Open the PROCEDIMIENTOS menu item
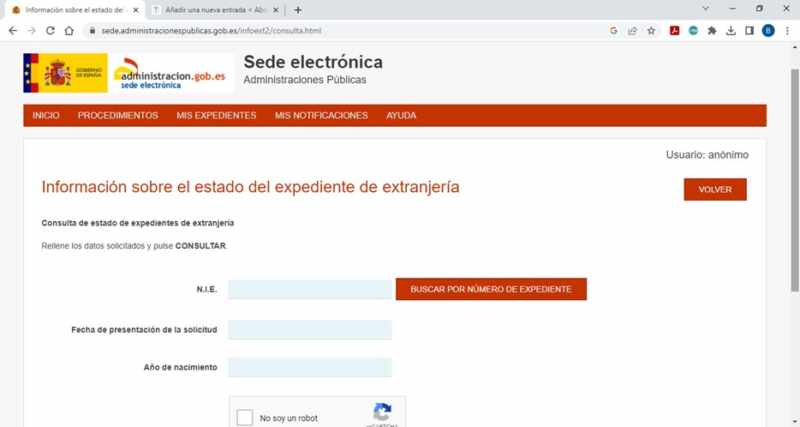This screenshot has height=427, width=800. [x=118, y=115]
